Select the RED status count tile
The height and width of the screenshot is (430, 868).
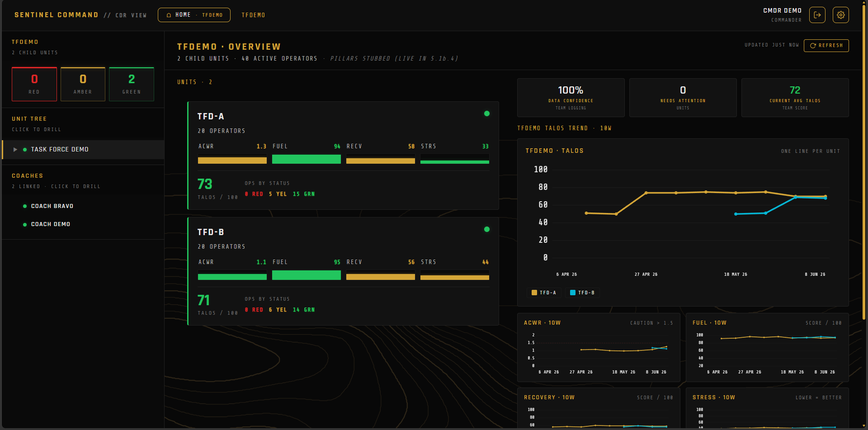point(34,84)
